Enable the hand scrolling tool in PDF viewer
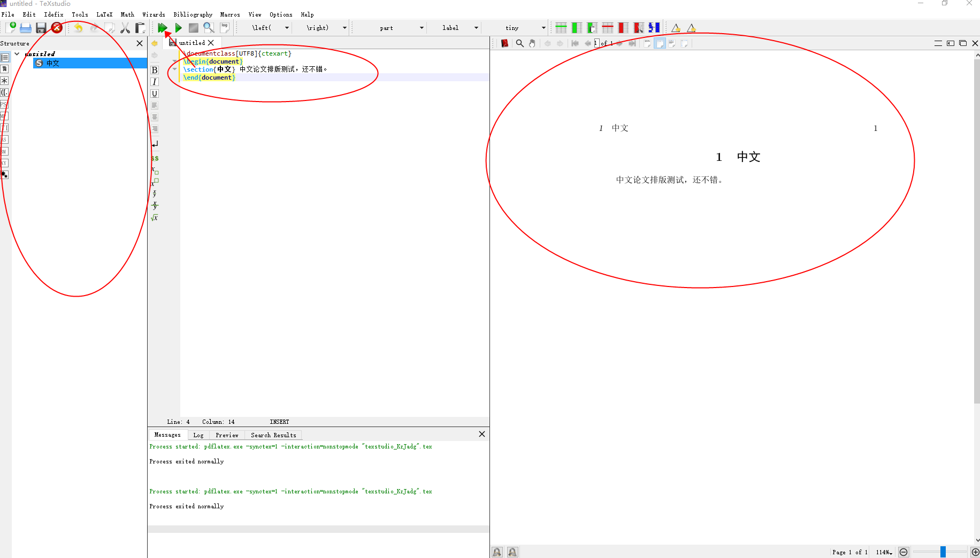The image size is (980, 558). click(x=532, y=43)
